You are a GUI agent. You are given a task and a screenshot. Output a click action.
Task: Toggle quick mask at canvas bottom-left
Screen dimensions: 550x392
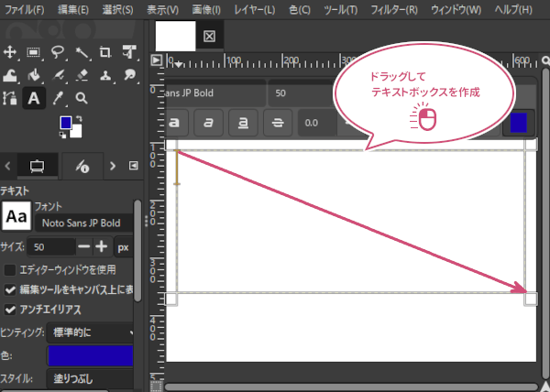[x=156, y=386]
